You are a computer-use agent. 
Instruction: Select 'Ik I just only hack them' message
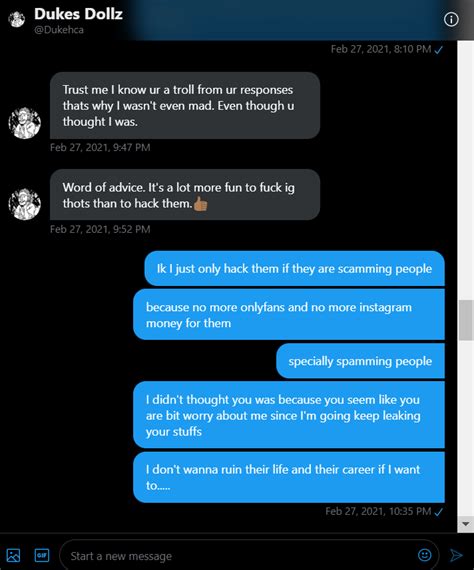[x=294, y=269]
